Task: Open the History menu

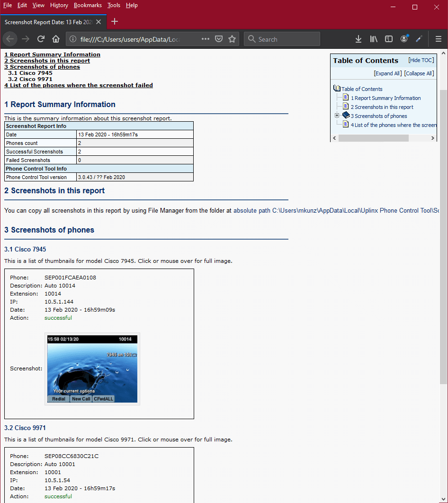Action: tap(59, 6)
